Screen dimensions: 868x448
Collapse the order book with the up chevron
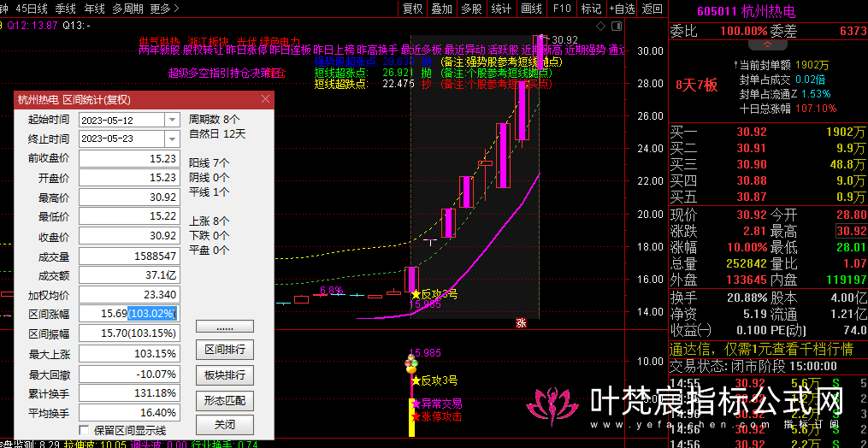(x=767, y=44)
